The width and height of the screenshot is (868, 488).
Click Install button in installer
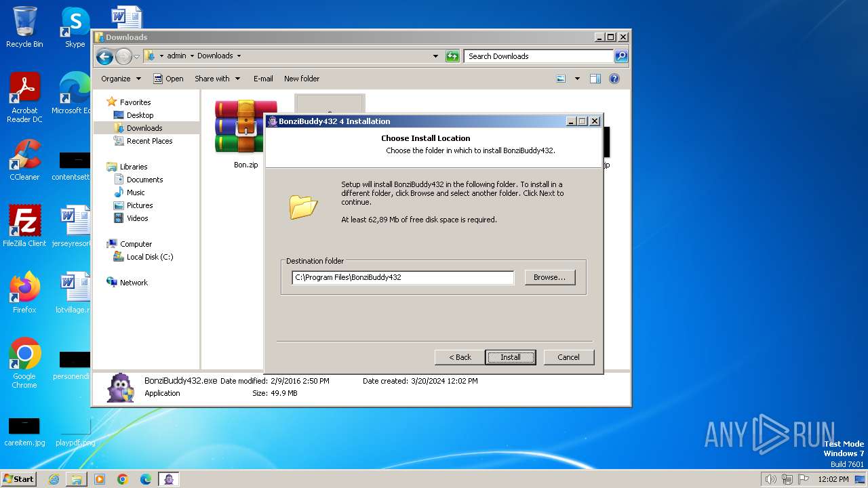pyautogui.click(x=511, y=357)
